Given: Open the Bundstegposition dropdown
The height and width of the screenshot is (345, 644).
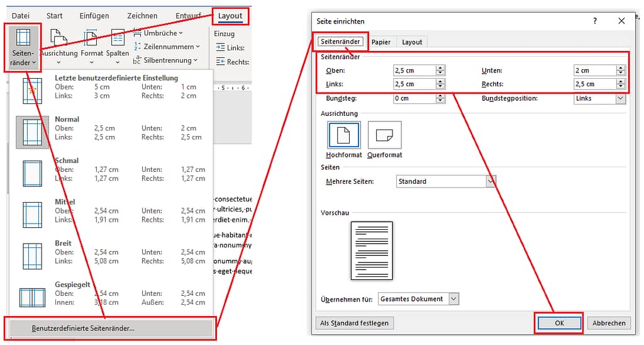Looking at the screenshot, I should (620, 99).
